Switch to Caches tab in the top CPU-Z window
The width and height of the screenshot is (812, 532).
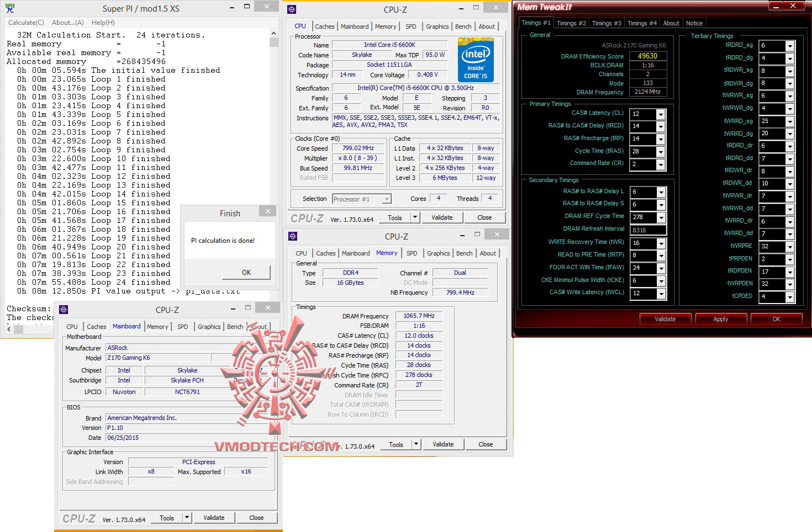click(x=325, y=26)
